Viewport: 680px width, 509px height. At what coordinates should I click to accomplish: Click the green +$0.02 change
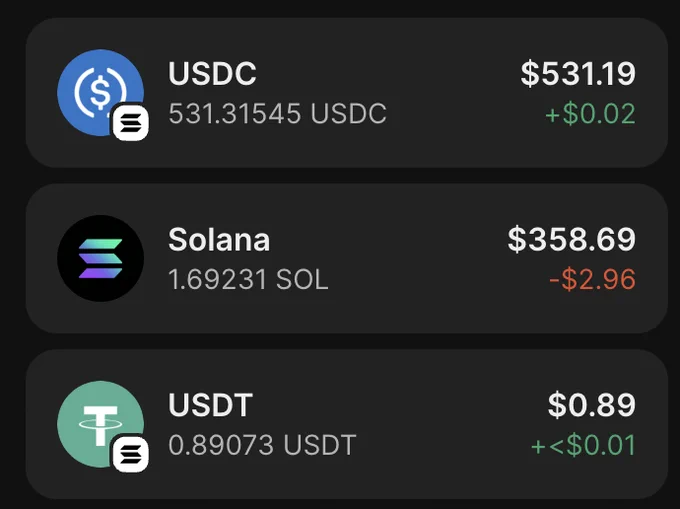point(590,114)
